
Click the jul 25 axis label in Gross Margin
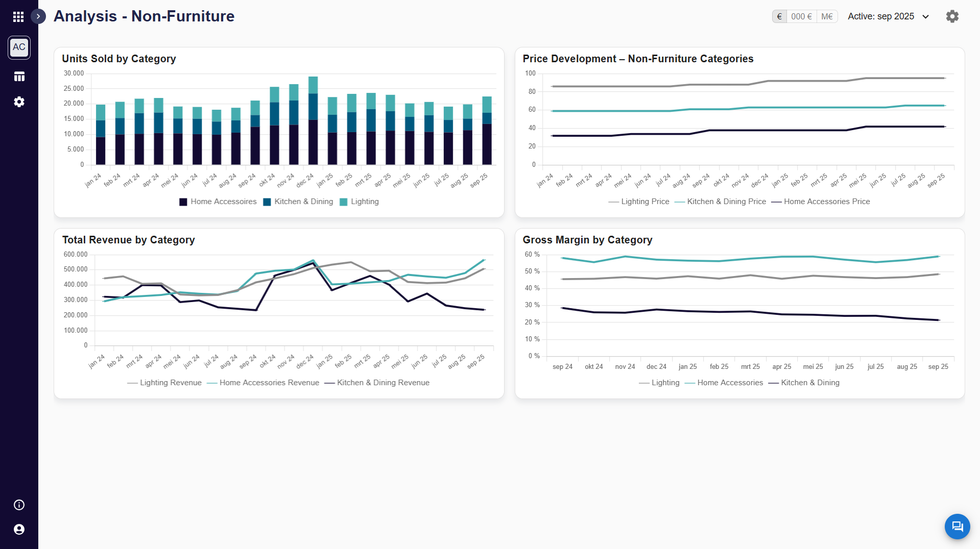point(875,366)
